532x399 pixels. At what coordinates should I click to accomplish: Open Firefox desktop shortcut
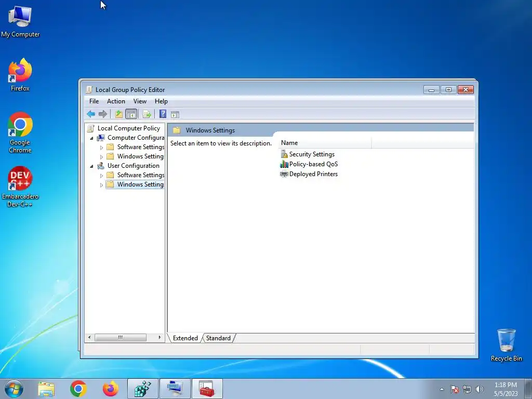click(x=20, y=75)
